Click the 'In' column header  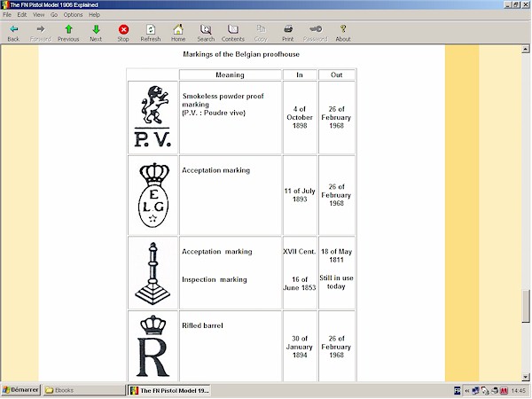point(300,74)
